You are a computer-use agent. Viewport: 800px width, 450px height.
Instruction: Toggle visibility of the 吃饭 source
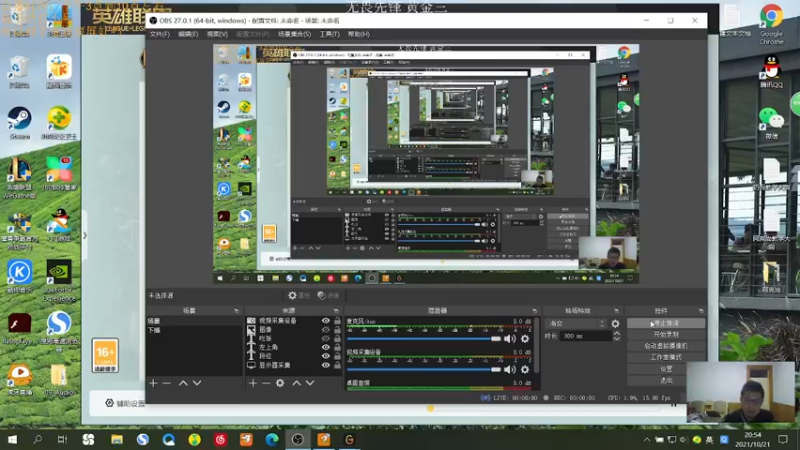pyautogui.click(x=326, y=338)
